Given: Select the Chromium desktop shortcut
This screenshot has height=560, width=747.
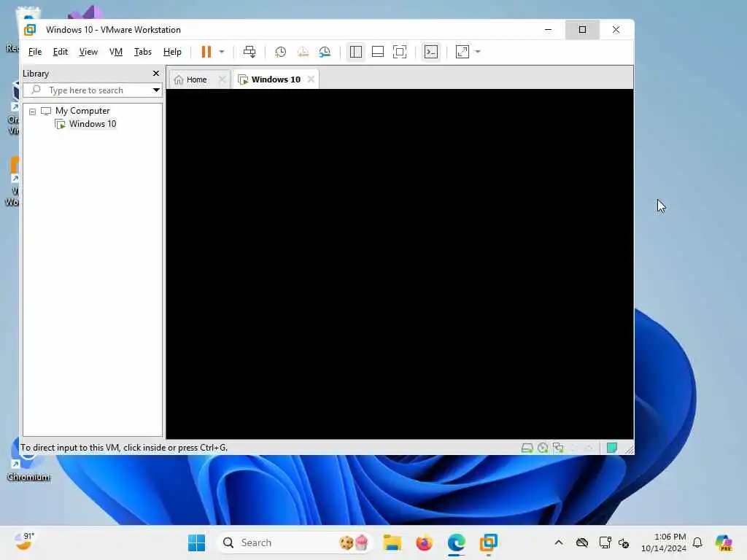Looking at the screenshot, I should [28, 459].
